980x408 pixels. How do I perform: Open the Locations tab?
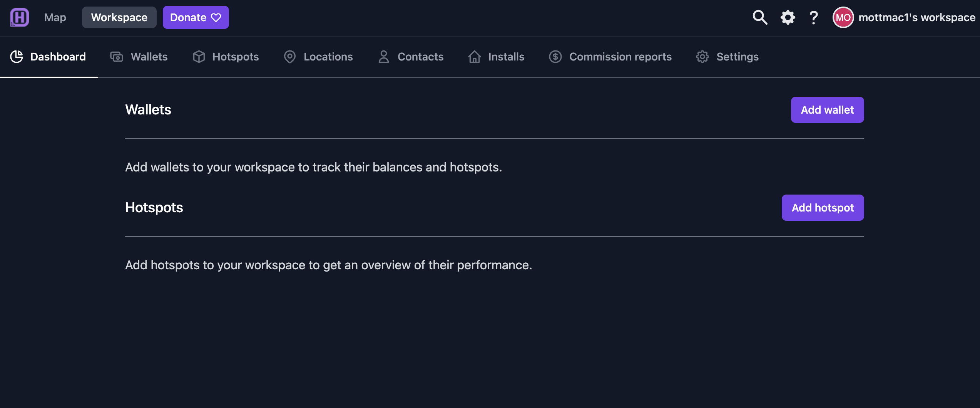[x=318, y=57]
